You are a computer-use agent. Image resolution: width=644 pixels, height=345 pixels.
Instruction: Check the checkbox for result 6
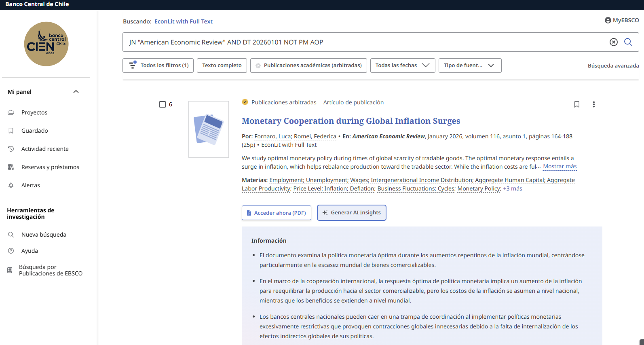pos(163,104)
